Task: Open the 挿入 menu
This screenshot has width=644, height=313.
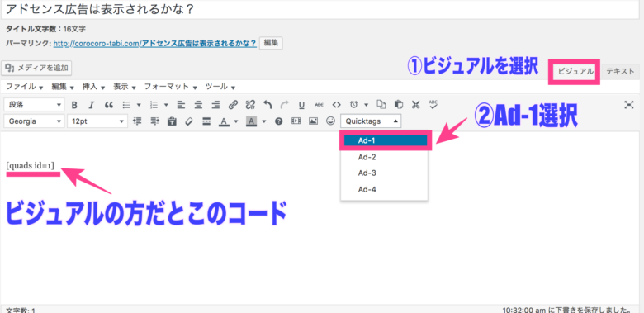Action: coord(93,87)
